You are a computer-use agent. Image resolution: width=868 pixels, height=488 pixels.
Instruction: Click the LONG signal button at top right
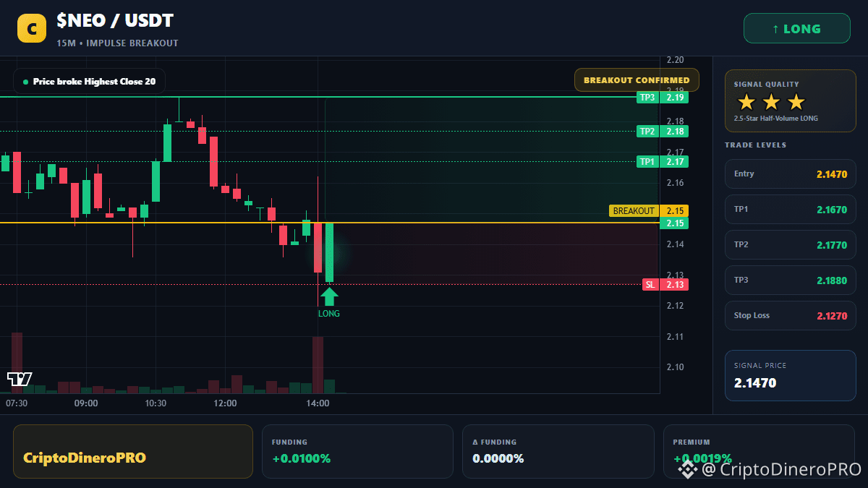point(796,29)
